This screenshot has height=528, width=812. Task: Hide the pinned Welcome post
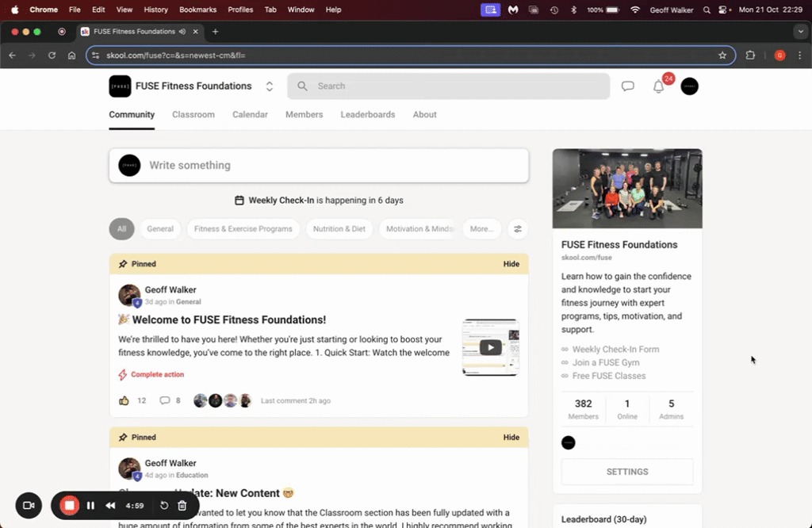pyautogui.click(x=511, y=264)
